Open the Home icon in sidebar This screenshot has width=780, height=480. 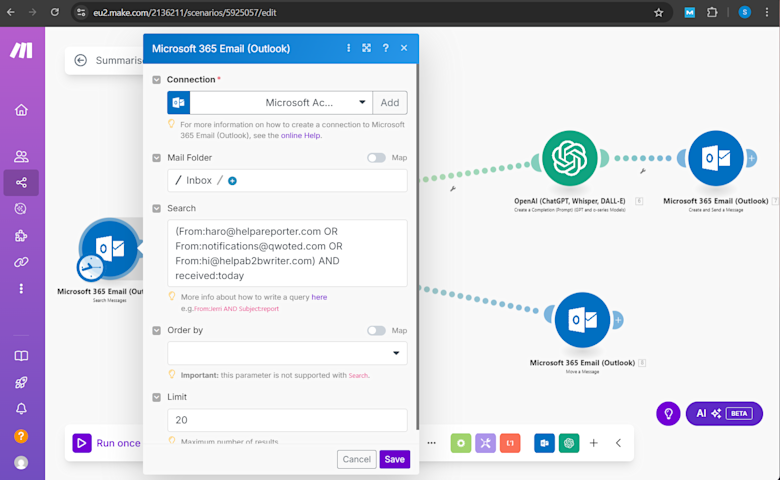[x=21, y=110]
